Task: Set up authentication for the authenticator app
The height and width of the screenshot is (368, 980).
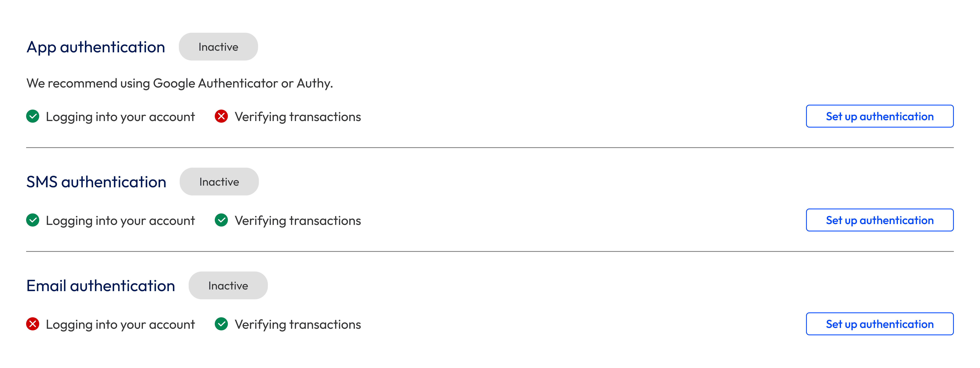Action: tap(880, 116)
